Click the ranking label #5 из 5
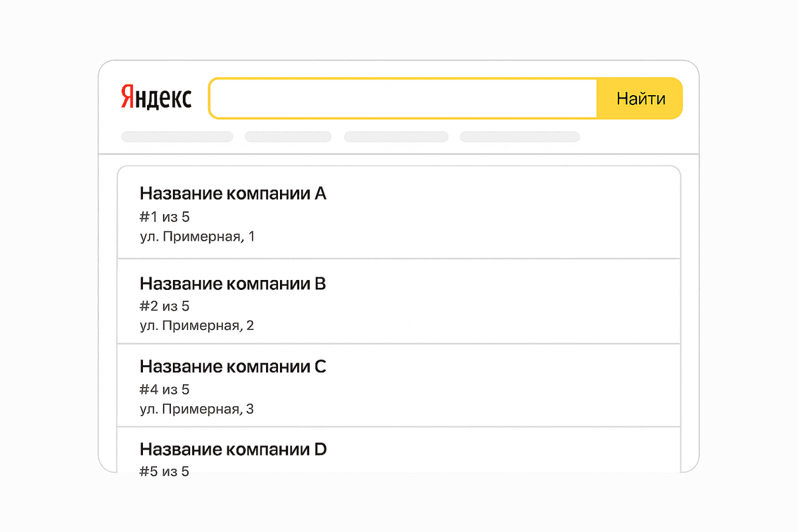Screen dimensions: 798x532 [x=164, y=471]
